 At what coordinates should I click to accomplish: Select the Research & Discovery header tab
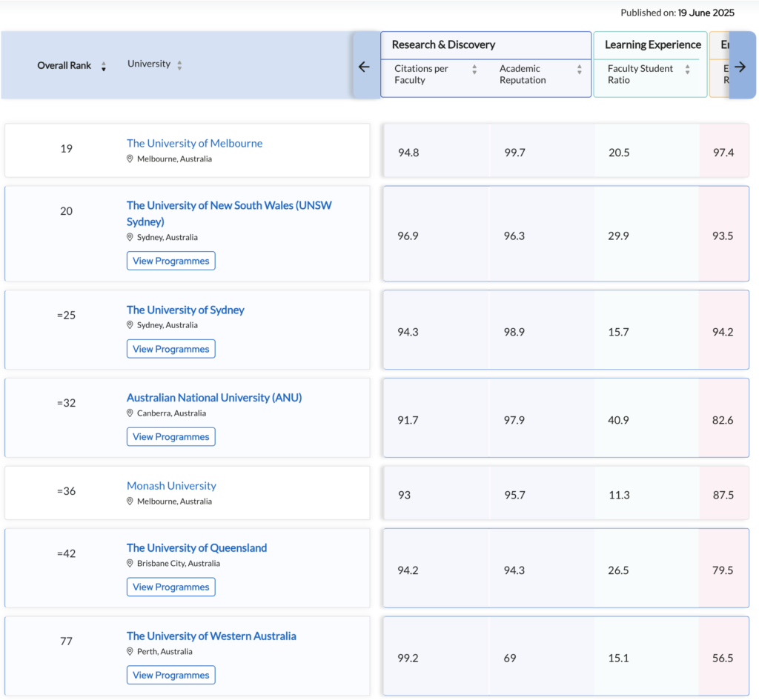tap(443, 44)
